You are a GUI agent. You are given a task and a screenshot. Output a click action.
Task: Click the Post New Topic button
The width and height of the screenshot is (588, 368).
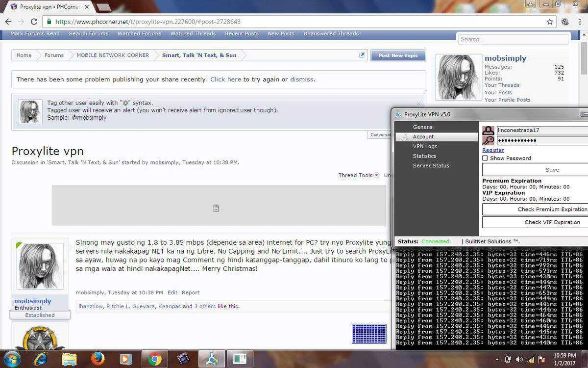[398, 55]
